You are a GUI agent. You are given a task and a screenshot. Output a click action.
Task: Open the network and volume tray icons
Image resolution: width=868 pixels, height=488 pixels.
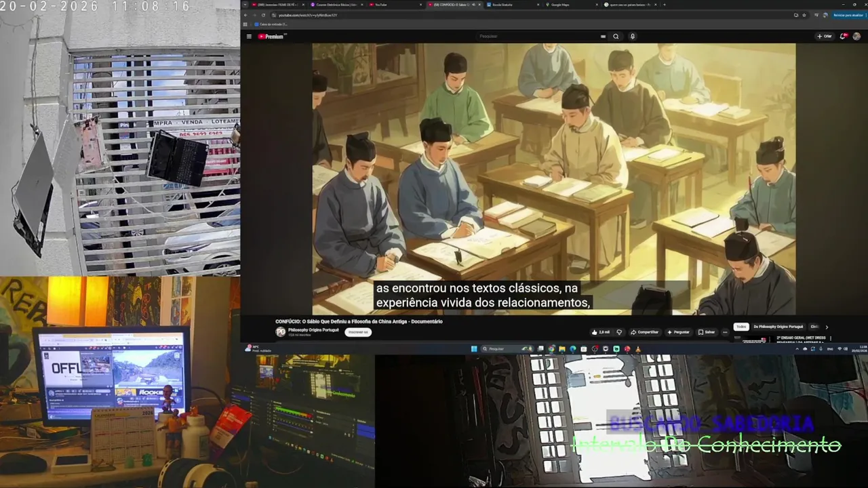coord(844,349)
